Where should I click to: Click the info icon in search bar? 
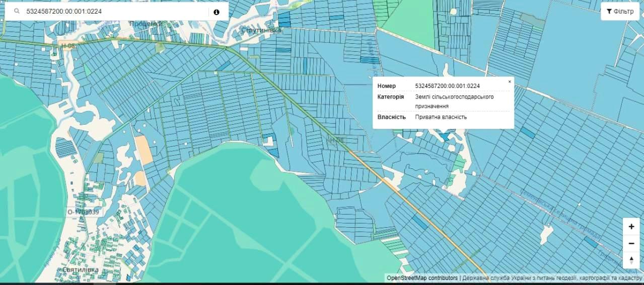pyautogui.click(x=217, y=12)
